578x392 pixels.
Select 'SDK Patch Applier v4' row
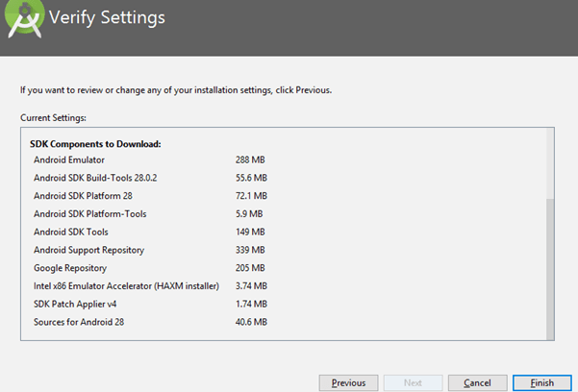click(75, 305)
